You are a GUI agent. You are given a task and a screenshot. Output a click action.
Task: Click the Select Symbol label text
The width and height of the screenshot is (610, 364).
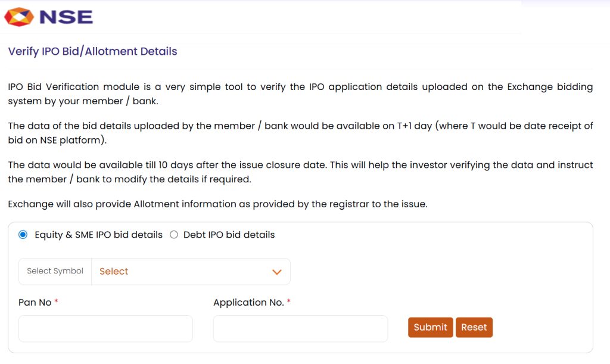pyautogui.click(x=54, y=271)
